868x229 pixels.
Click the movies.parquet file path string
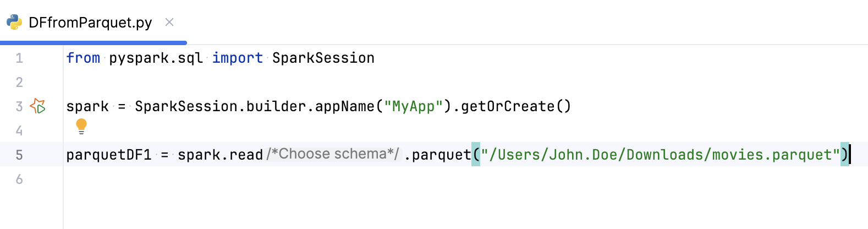click(x=660, y=155)
